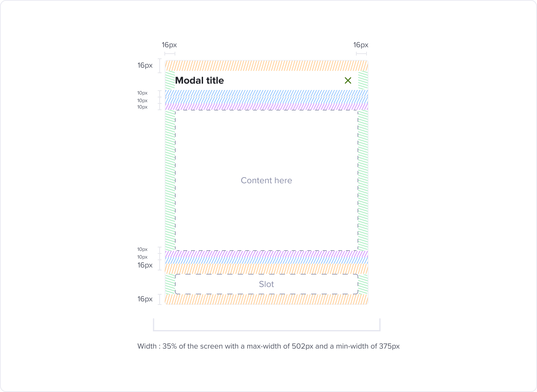Click the orange hatched band beneath the Slot
The height and width of the screenshot is (392, 537).
267,299
